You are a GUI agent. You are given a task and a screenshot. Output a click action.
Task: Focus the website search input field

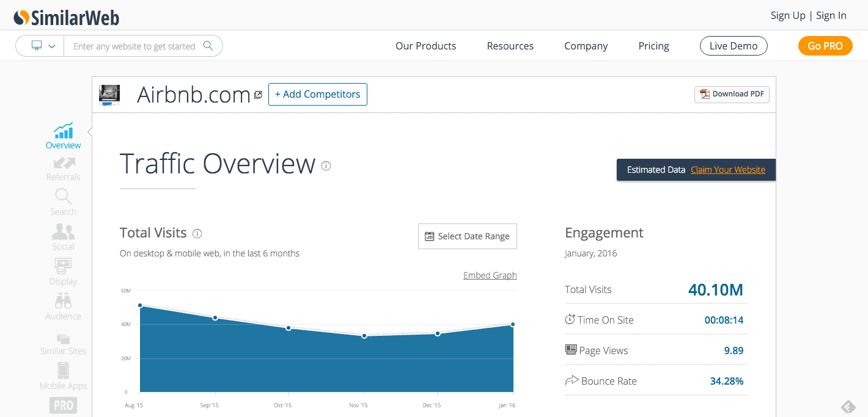(x=134, y=46)
